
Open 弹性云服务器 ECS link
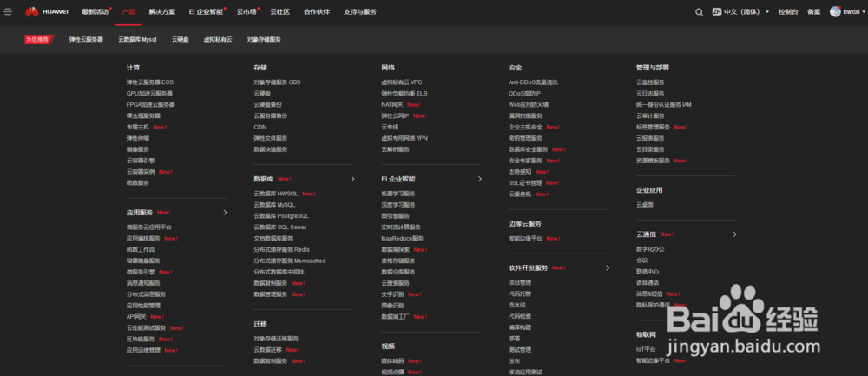coord(150,82)
